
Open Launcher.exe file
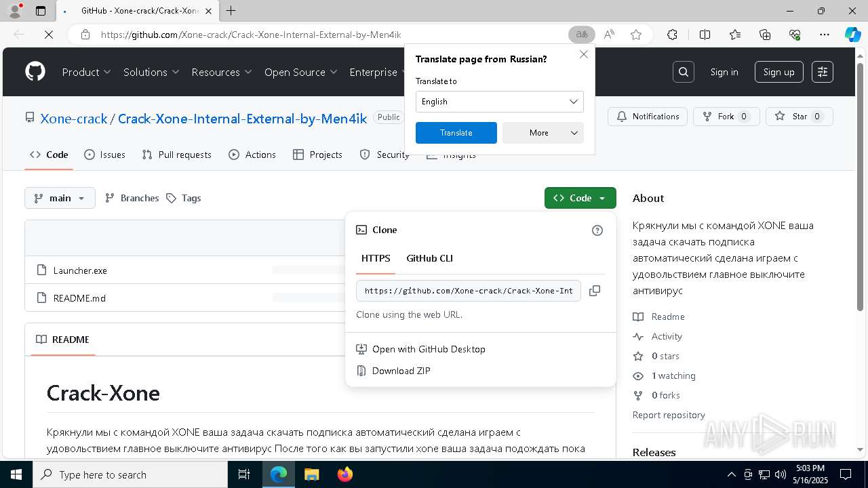[x=80, y=270]
